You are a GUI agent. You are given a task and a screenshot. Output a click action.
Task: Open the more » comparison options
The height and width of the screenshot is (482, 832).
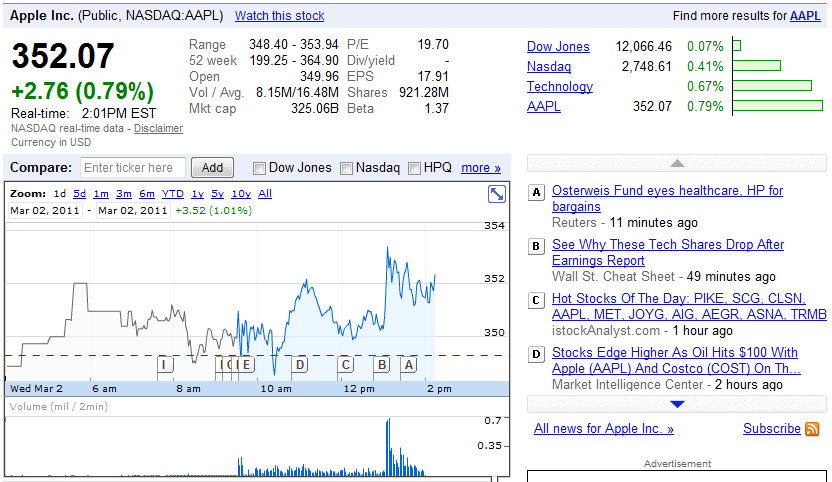point(481,168)
